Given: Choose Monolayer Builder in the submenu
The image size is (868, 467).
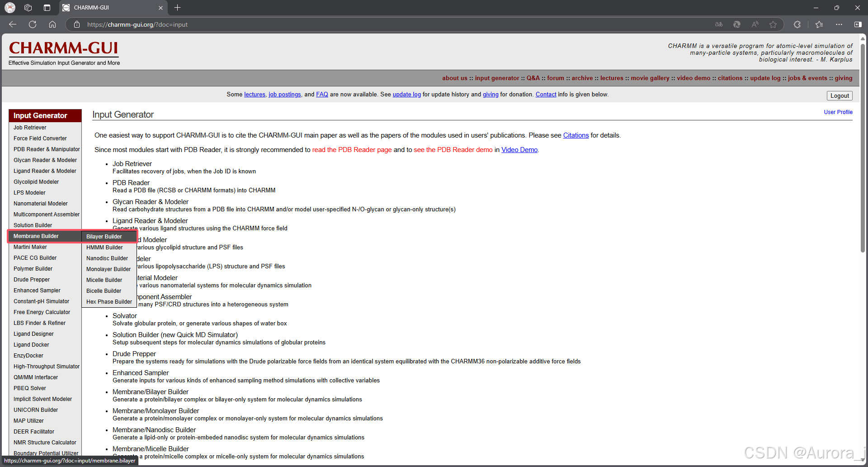Looking at the screenshot, I should click(x=109, y=269).
